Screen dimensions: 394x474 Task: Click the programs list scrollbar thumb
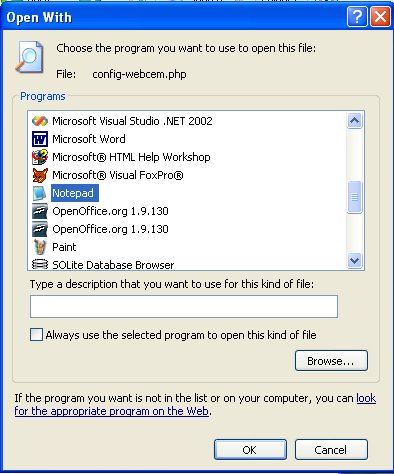354,197
